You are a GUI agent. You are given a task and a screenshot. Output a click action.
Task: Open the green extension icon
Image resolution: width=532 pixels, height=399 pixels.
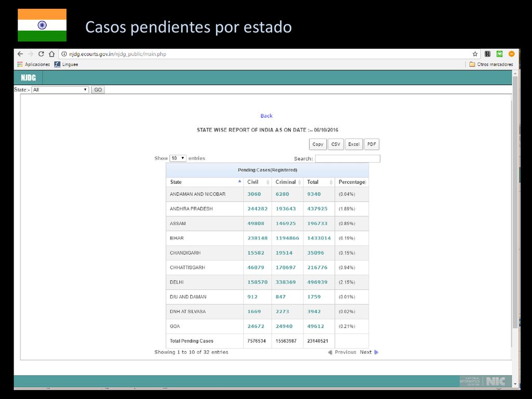[x=499, y=54]
